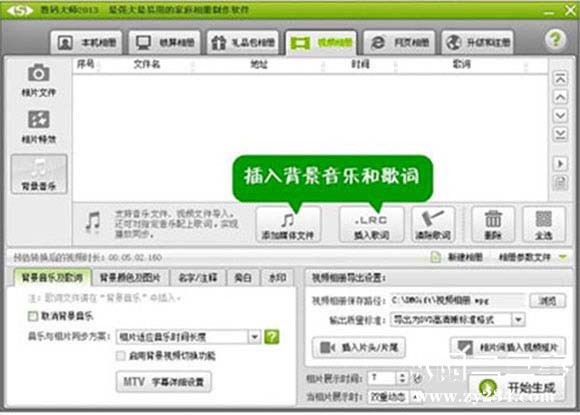Enable the 启用背景视频切换功能 checkbox

click(x=121, y=355)
